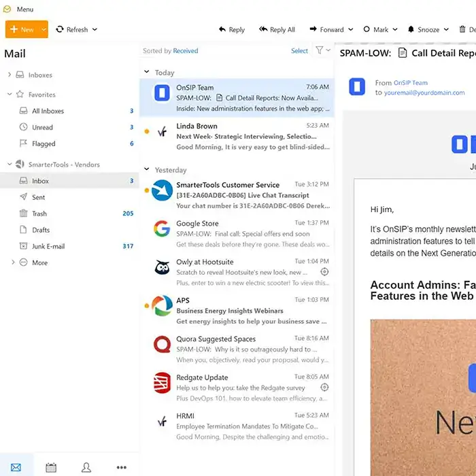Select the Inbox folder under SmarterTools - Vendors
This screenshot has height=476, width=476.
(69, 181)
